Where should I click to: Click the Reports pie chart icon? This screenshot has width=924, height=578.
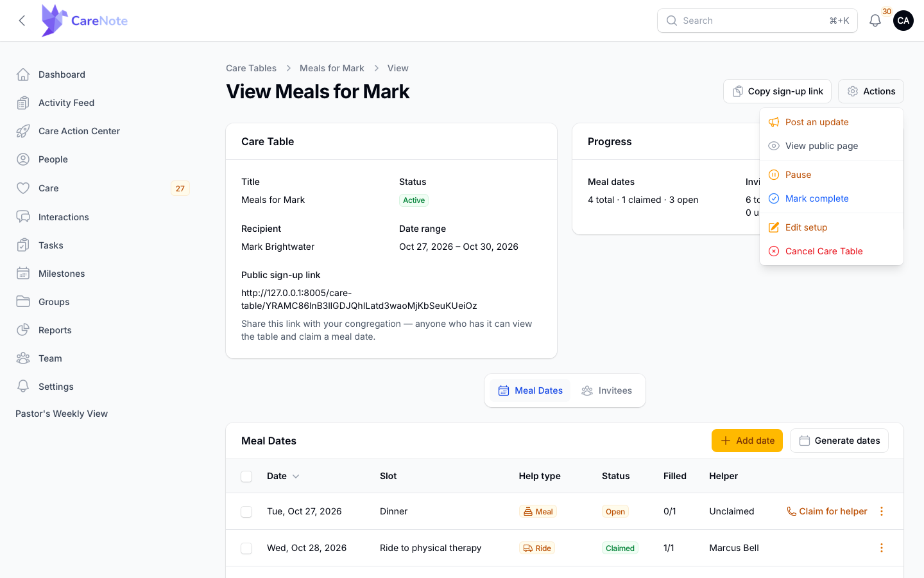click(x=23, y=330)
